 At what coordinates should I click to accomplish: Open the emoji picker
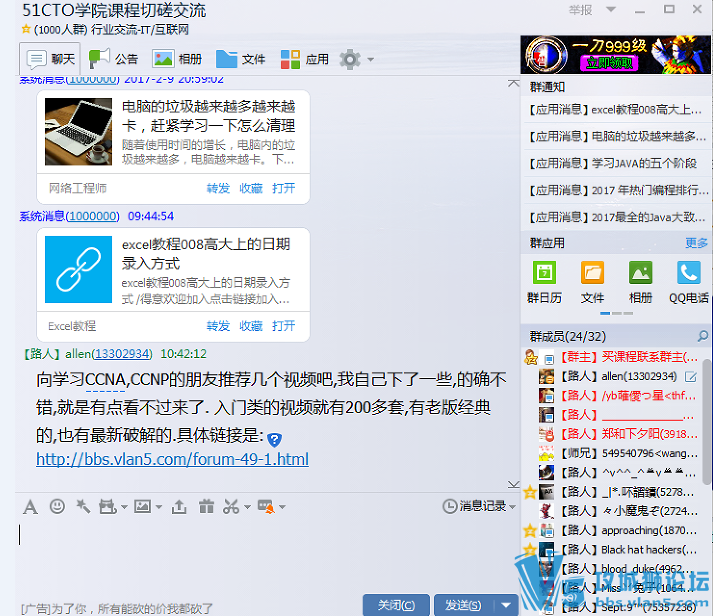click(x=57, y=506)
